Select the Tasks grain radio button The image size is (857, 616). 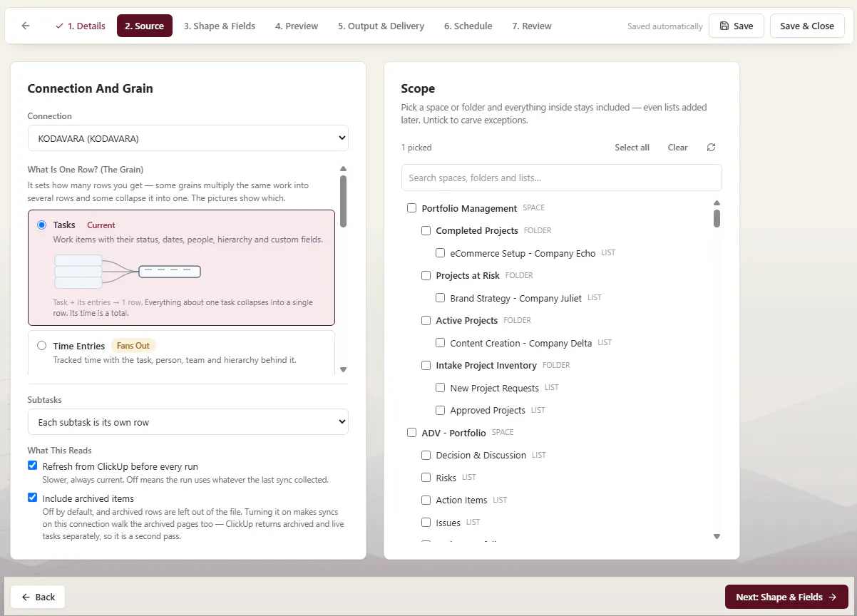tap(41, 225)
